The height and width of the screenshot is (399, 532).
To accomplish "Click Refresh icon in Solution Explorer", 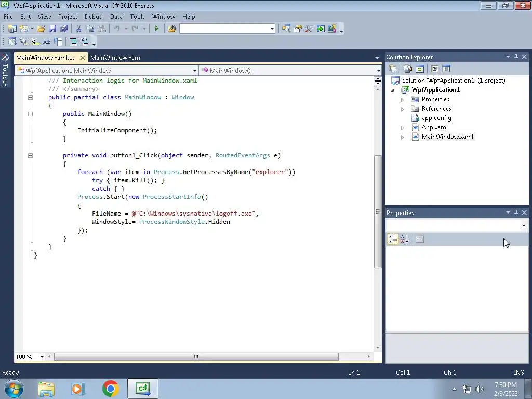I will 420,69.
